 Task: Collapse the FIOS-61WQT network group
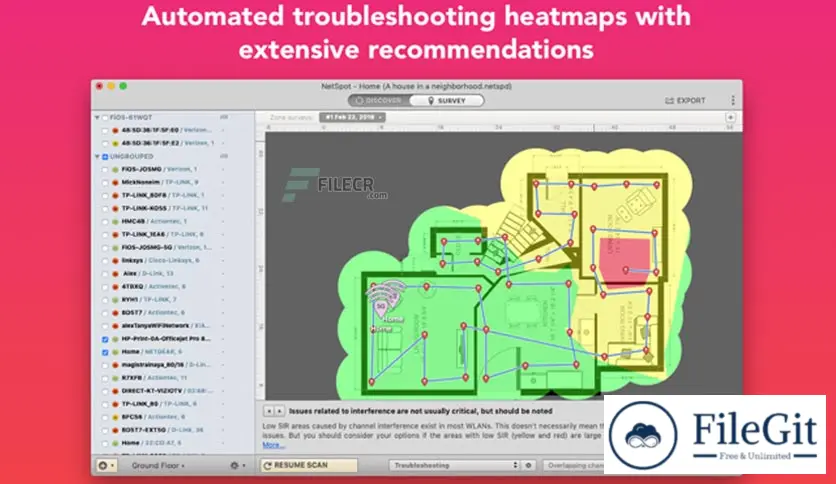click(x=97, y=117)
